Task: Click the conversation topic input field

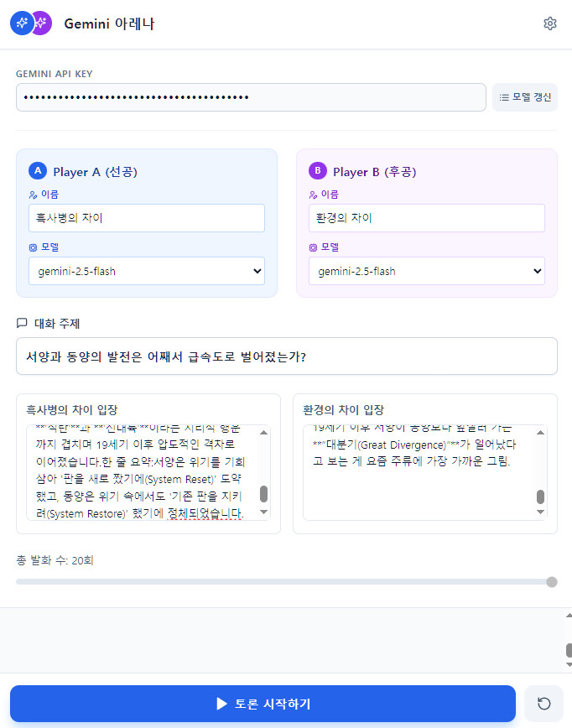Action: pos(287,356)
